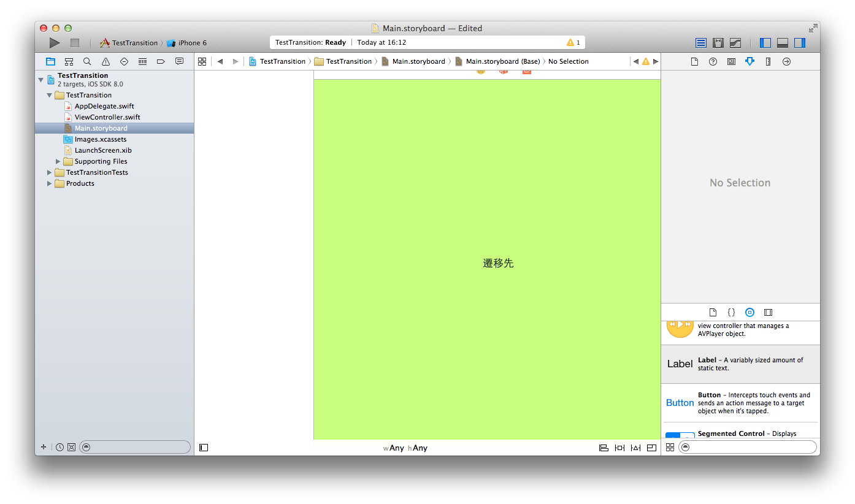Show only recent files filter
855x504 pixels.
59,447
